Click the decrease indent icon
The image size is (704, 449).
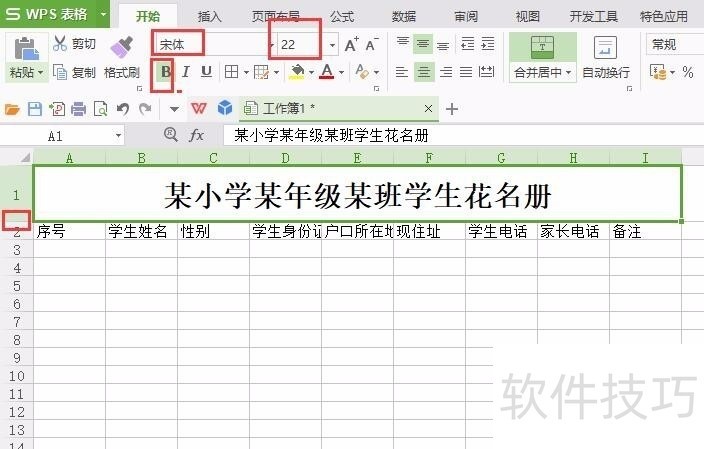(x=467, y=44)
